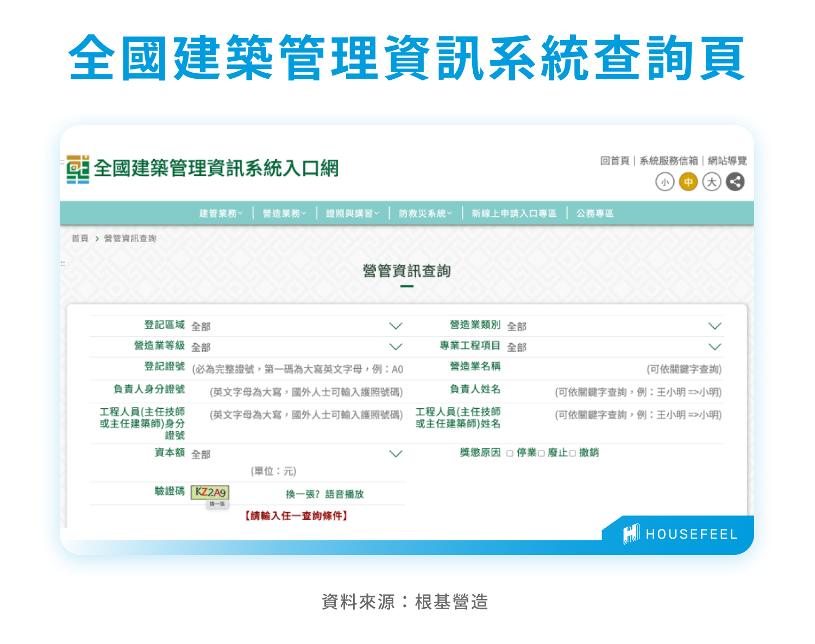The image size is (815, 644).
Task: Click the 登記證號 input field
Action: [x=297, y=369]
